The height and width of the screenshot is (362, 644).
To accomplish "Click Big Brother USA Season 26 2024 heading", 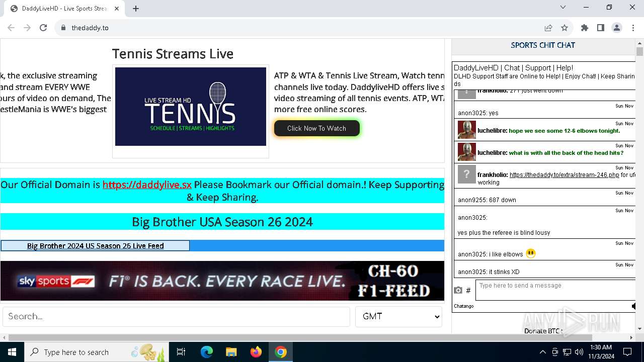I will tap(222, 222).
